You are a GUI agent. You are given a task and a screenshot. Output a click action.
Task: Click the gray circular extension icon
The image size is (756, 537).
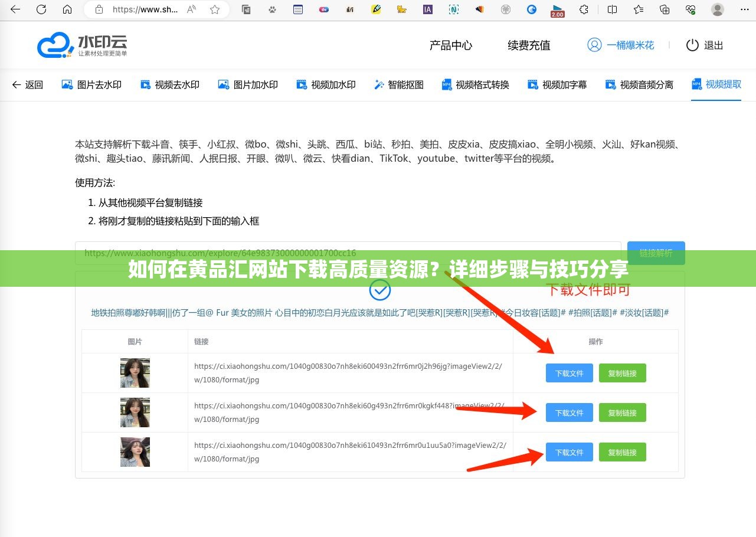coord(506,9)
